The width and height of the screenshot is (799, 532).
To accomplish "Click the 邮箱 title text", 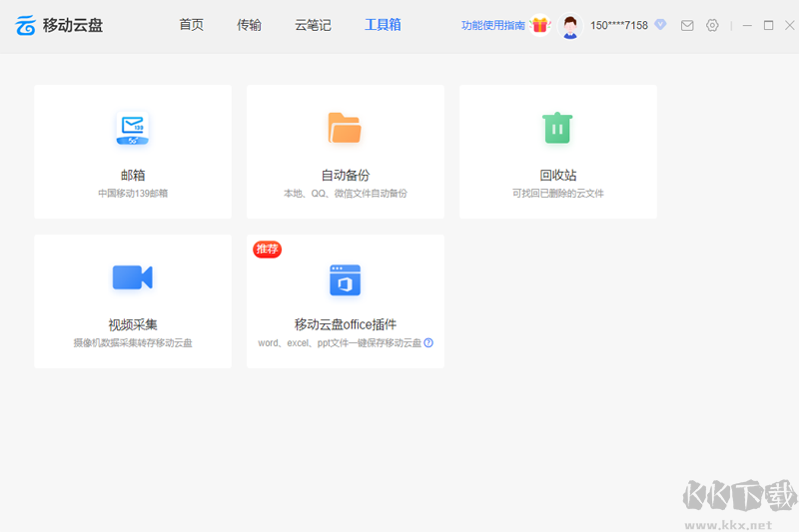I will pyautogui.click(x=133, y=175).
